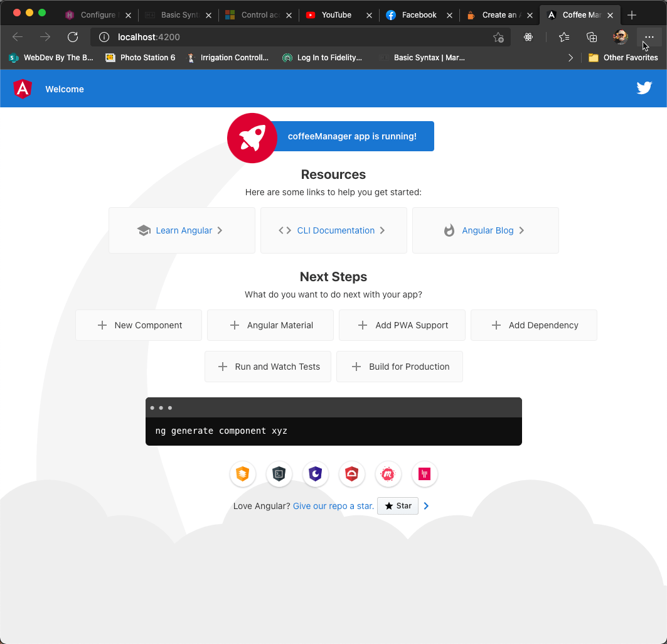Open the browser Settings and more menu
The width and height of the screenshot is (667, 644).
pyautogui.click(x=649, y=37)
